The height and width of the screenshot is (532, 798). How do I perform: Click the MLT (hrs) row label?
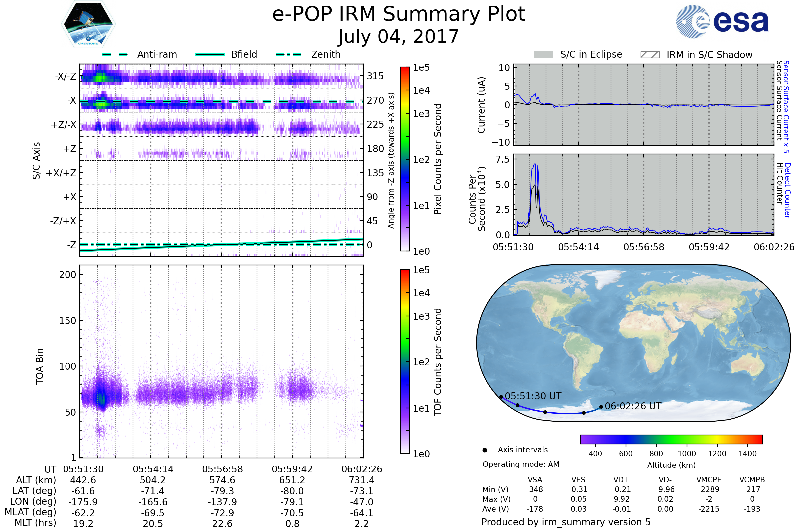(x=35, y=523)
